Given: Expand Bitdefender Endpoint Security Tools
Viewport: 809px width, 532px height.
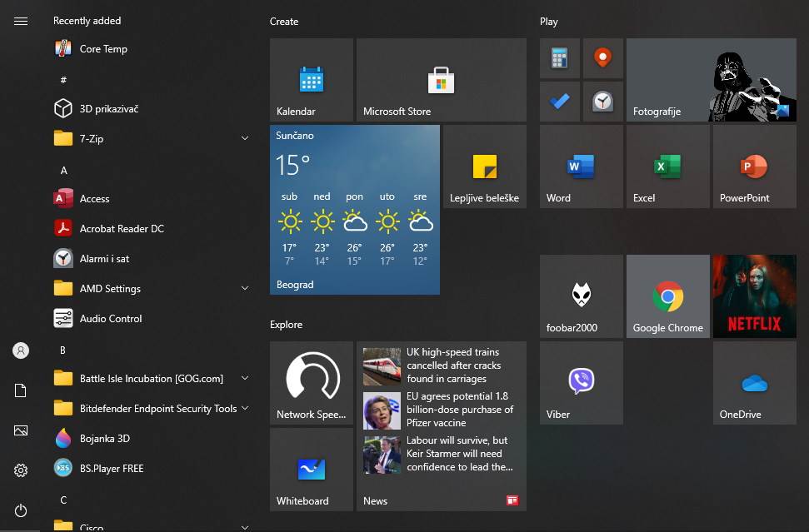Looking at the screenshot, I should point(244,408).
